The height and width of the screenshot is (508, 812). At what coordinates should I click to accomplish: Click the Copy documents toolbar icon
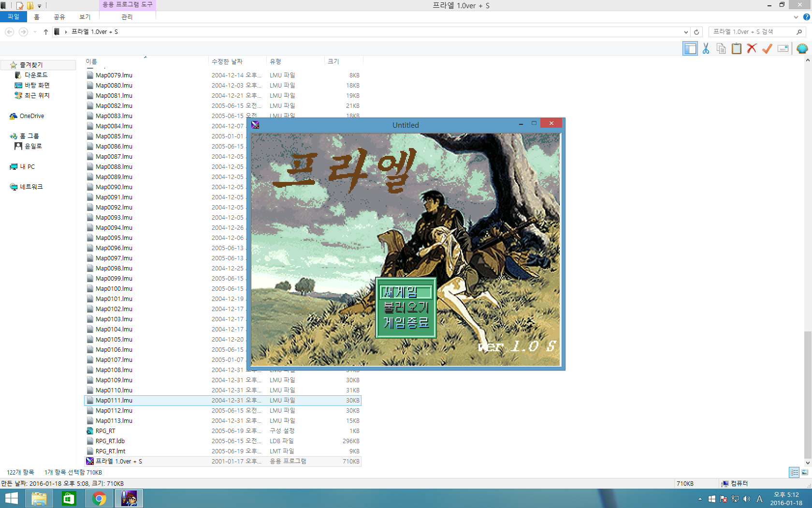(x=721, y=49)
